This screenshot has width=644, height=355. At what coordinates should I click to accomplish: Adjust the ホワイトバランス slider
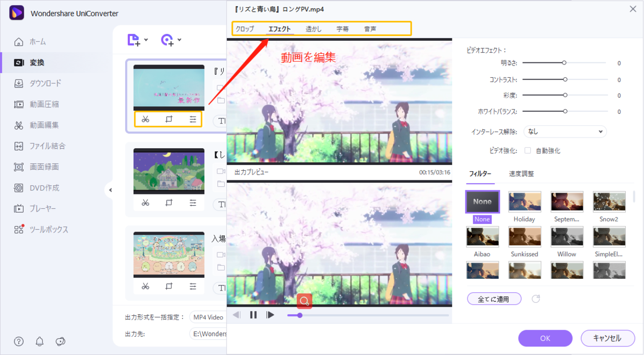564,112
